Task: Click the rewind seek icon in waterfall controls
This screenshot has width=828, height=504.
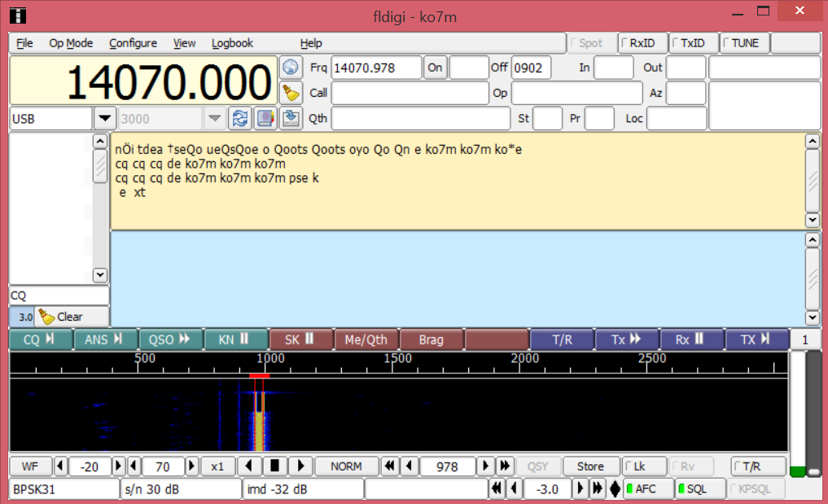Action: [x=388, y=466]
